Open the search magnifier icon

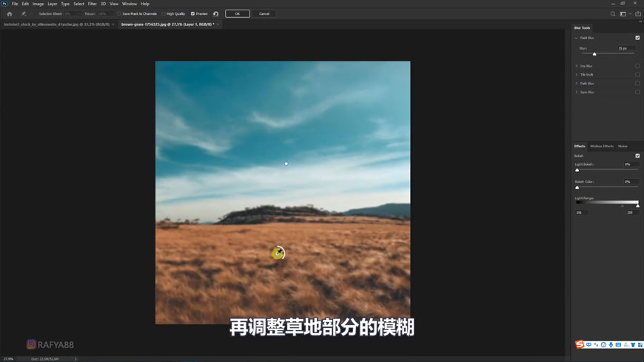(613, 13)
